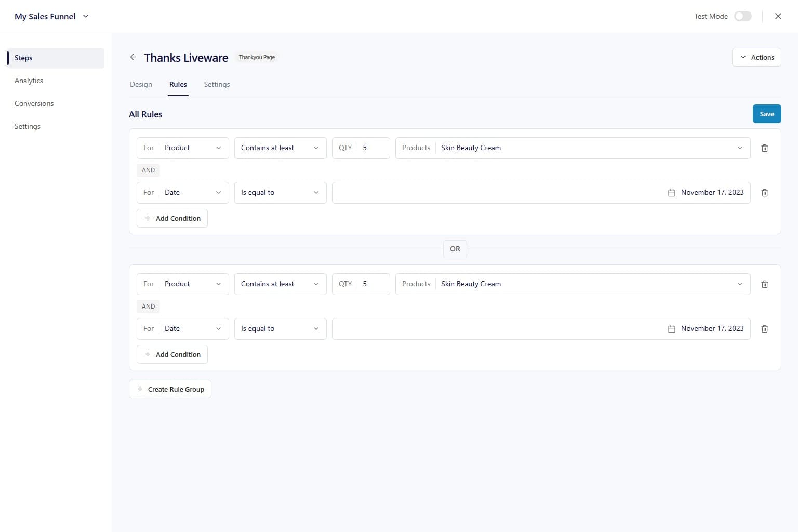
Task: Switch to the Design tab
Action: [141, 84]
